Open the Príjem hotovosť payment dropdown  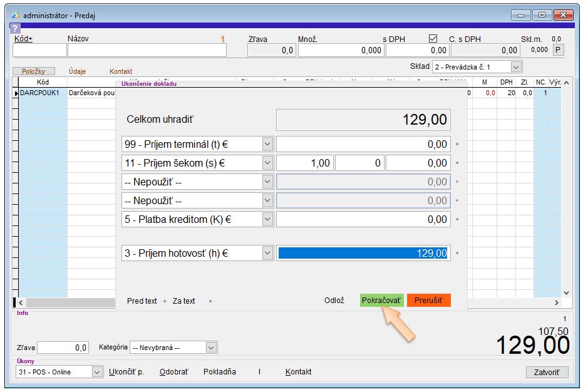click(x=267, y=253)
